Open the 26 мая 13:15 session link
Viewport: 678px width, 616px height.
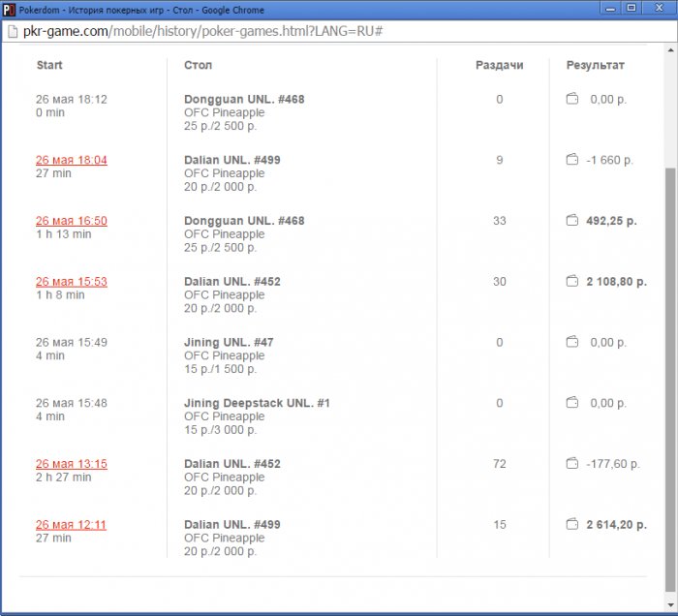click(72, 464)
